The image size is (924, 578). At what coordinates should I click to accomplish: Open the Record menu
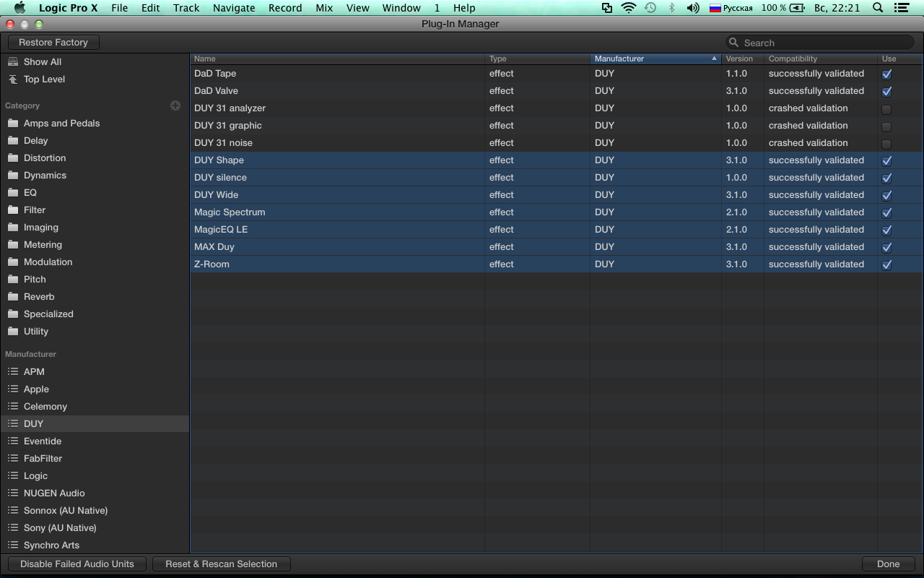coord(285,8)
